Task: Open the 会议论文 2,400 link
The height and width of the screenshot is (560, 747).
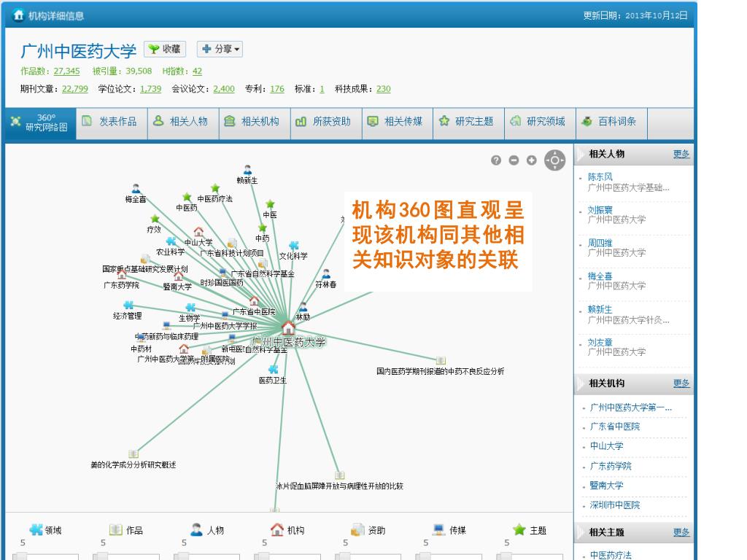Action: coord(224,88)
